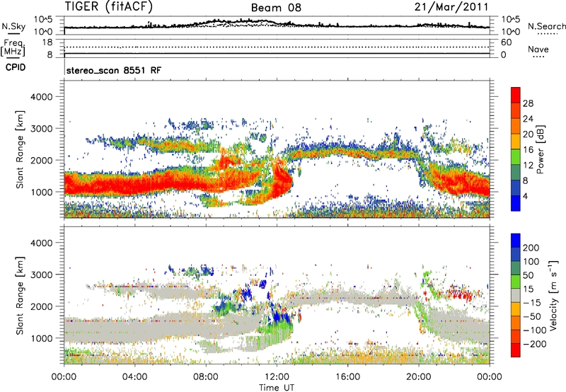The width and height of the screenshot is (566, 392).
Task: Click the Nave legend label
Action: [538, 49]
